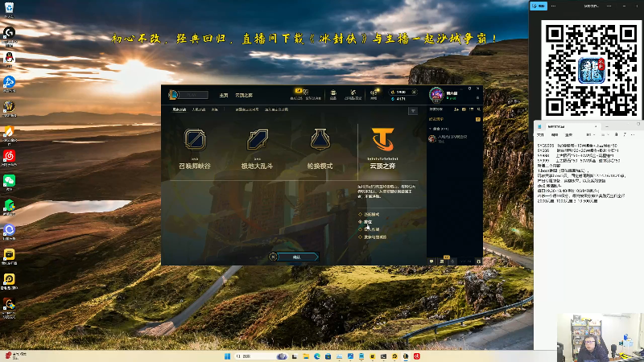Click the summoner profile avatar

tap(436, 94)
